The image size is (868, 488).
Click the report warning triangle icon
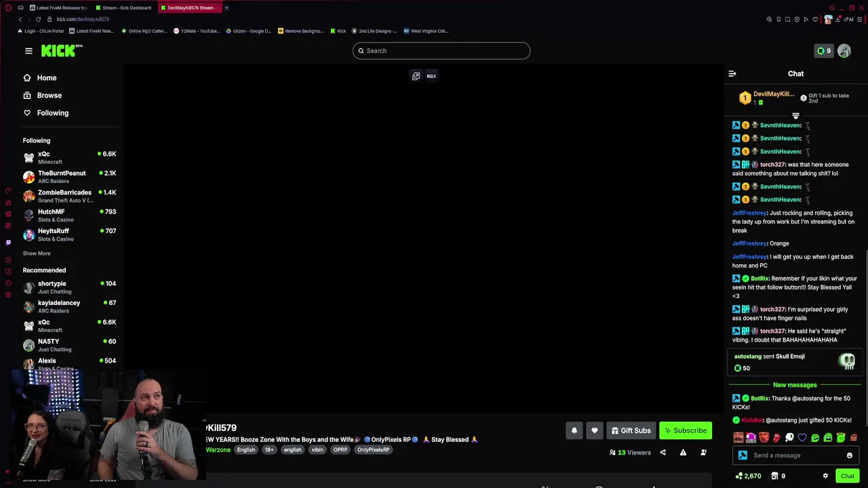pyautogui.click(x=683, y=453)
